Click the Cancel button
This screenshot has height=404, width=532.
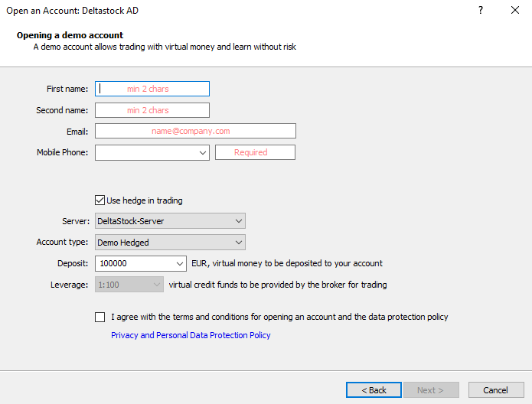pos(496,390)
